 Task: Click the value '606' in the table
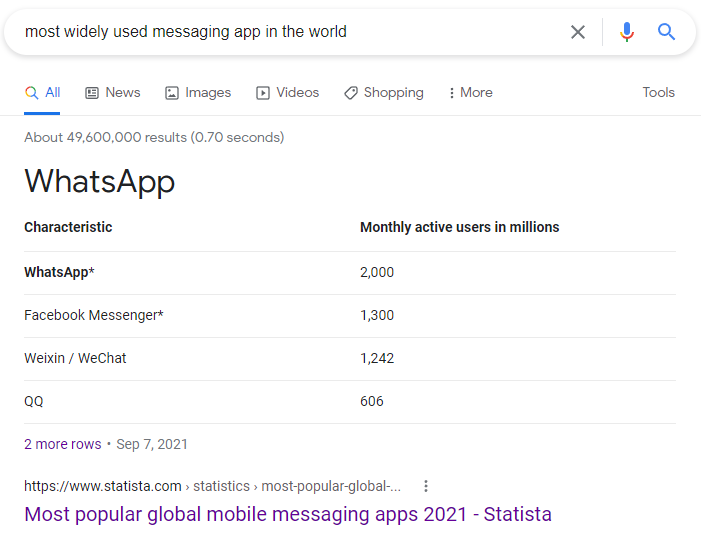pos(372,401)
